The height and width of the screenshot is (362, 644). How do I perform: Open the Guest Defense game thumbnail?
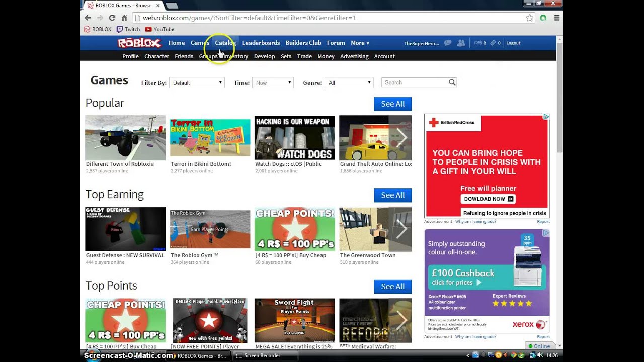[x=125, y=229]
